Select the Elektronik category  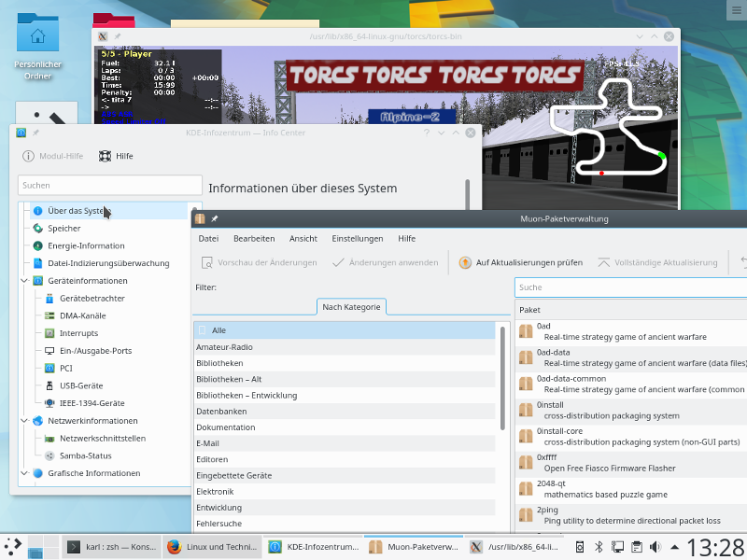click(x=345, y=492)
